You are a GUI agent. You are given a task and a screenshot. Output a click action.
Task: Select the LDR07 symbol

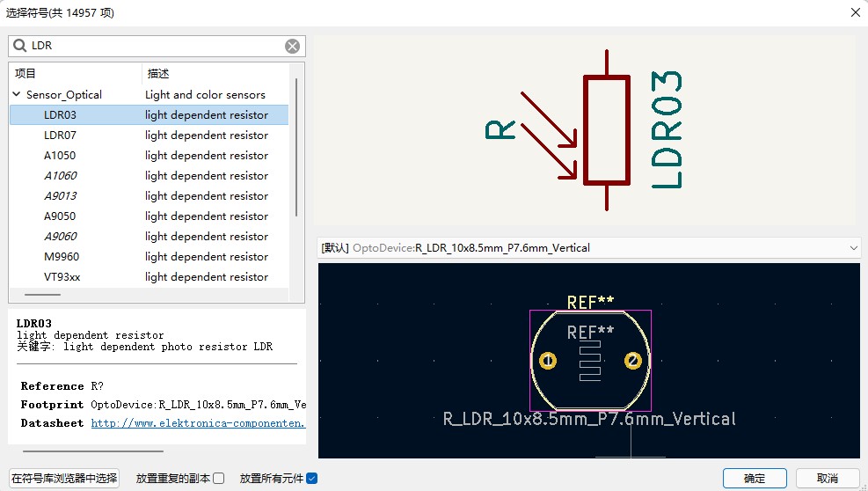pyautogui.click(x=149, y=136)
